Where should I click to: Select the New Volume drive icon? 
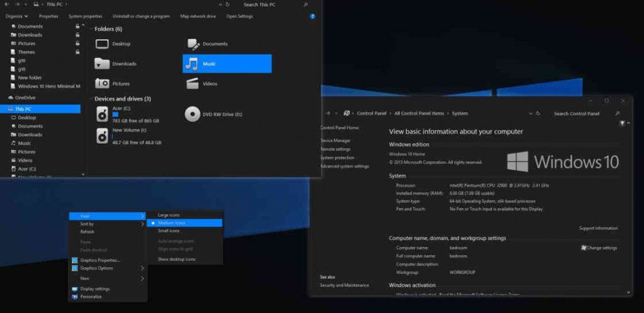click(x=103, y=136)
